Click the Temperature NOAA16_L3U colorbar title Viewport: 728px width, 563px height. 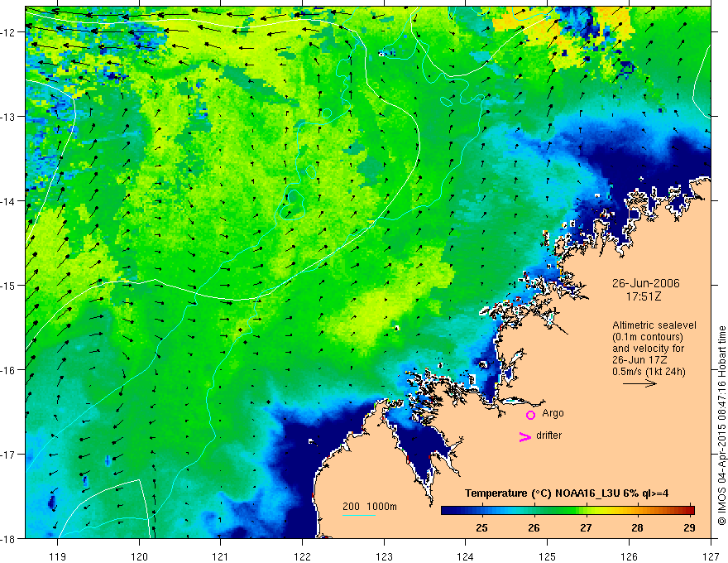coord(567,493)
